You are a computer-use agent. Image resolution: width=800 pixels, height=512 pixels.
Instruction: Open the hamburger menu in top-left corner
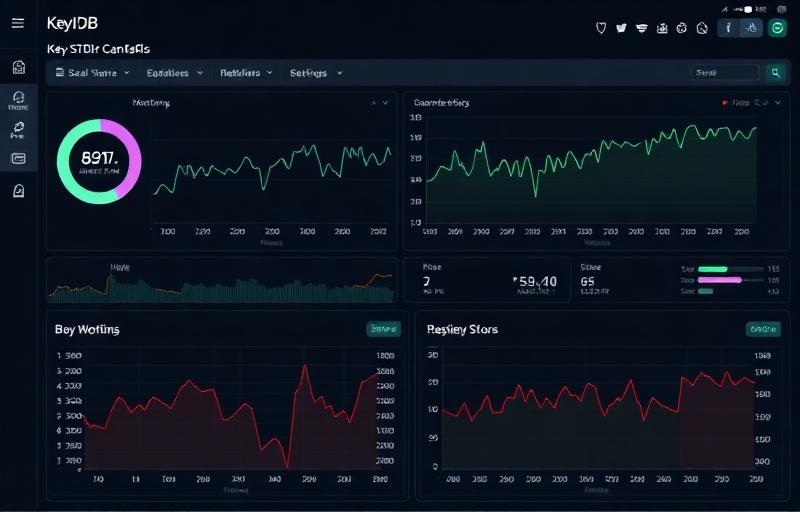click(x=17, y=23)
